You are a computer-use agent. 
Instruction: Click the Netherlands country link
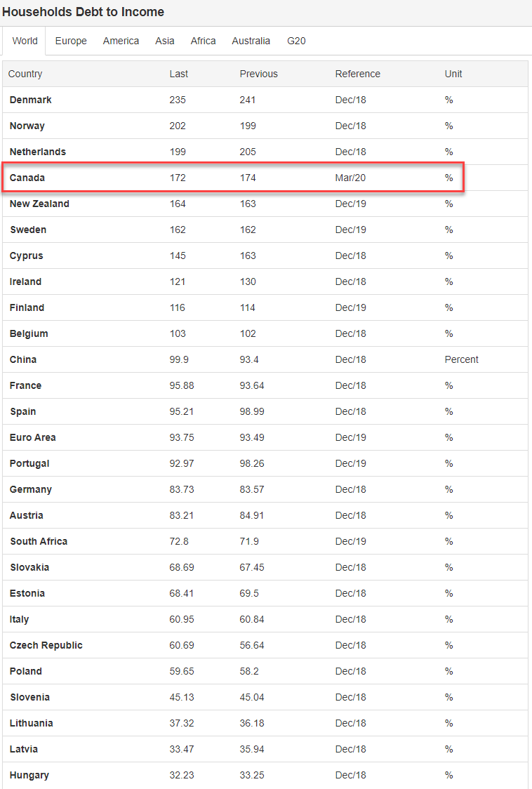point(37,152)
